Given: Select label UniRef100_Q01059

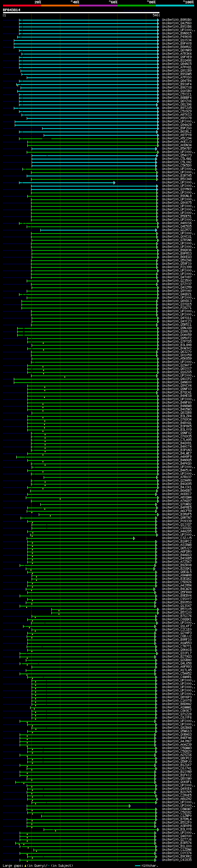Looking at the screenshot, I should (177, 355).
